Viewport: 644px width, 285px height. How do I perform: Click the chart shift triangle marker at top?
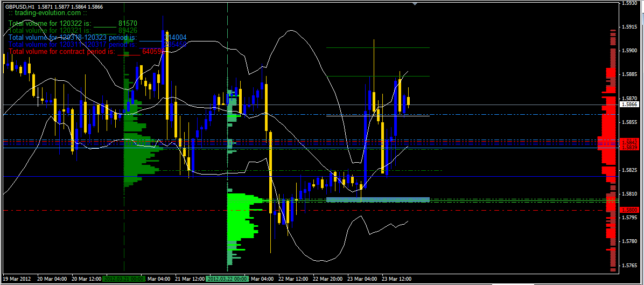415,3
